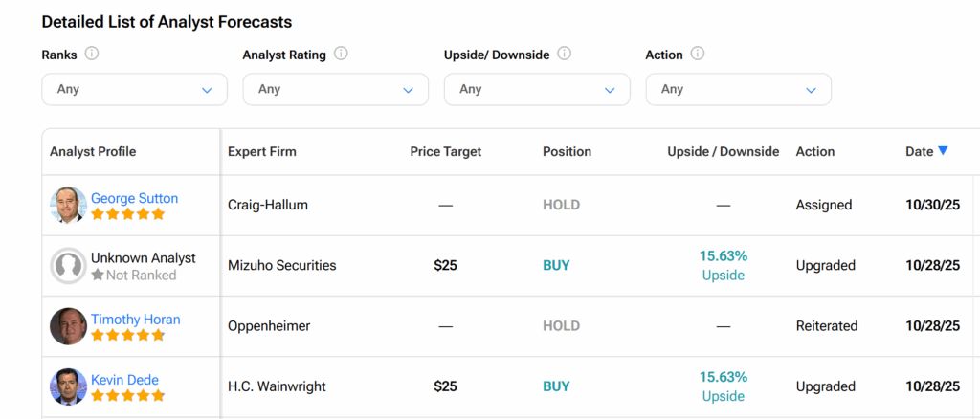Viewport: 980px width, 419px height.
Task: Click George Sutton's profile photo
Action: [68, 205]
